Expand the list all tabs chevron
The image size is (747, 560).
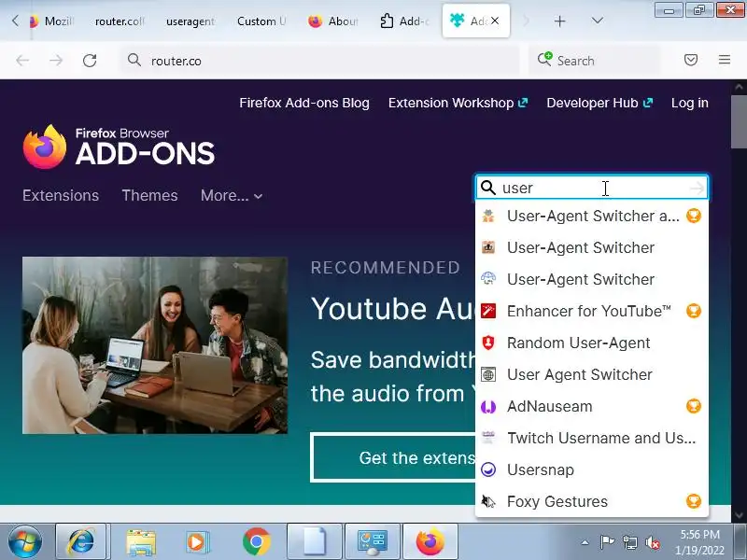click(597, 21)
